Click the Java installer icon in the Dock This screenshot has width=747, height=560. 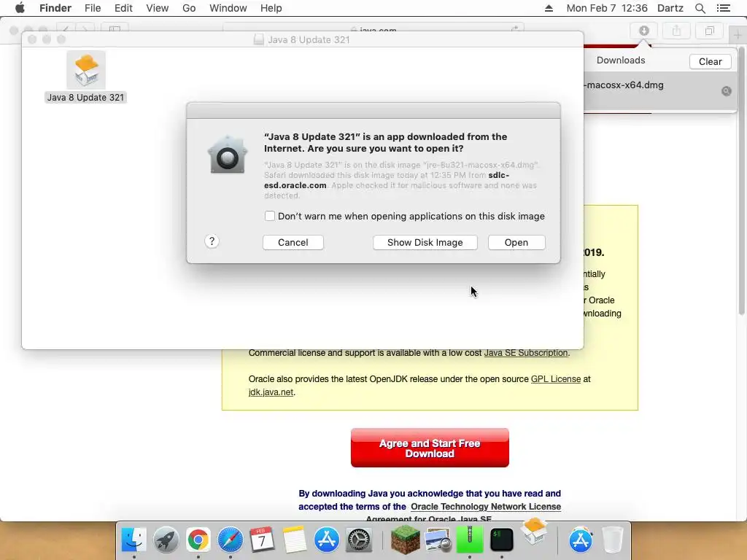click(534, 531)
